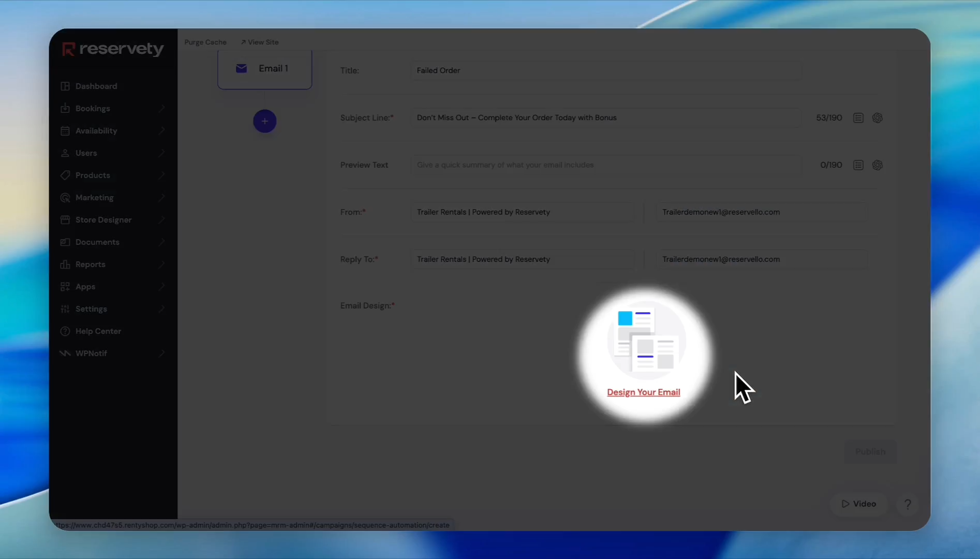Click the Title field with Failed Order
This screenshot has width=980, height=559.
606,70
